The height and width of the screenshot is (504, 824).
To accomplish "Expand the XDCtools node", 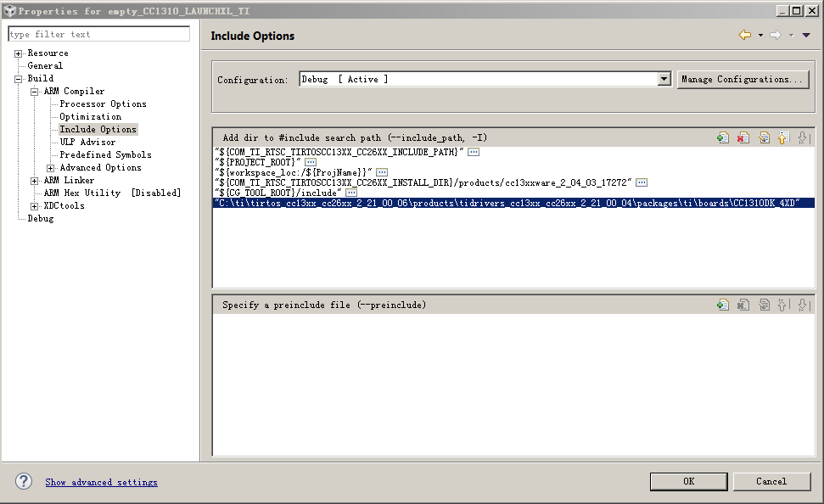I will (35, 206).
